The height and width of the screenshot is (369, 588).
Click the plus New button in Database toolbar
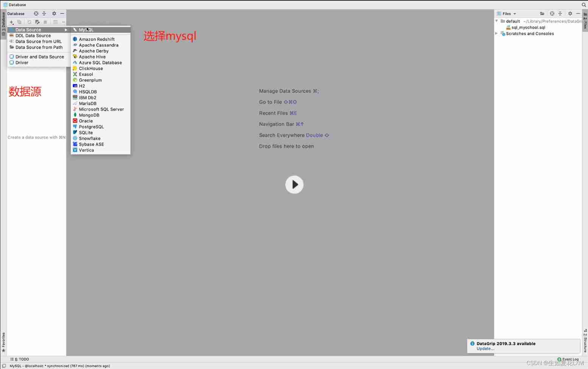point(11,22)
